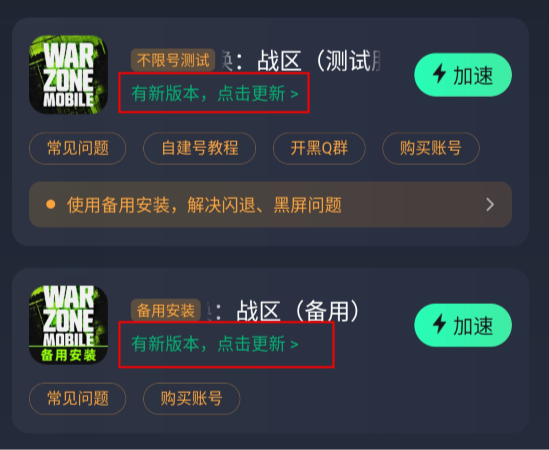
Task: Open 购买账号 in the 备用 card
Action: pyautogui.click(x=192, y=399)
